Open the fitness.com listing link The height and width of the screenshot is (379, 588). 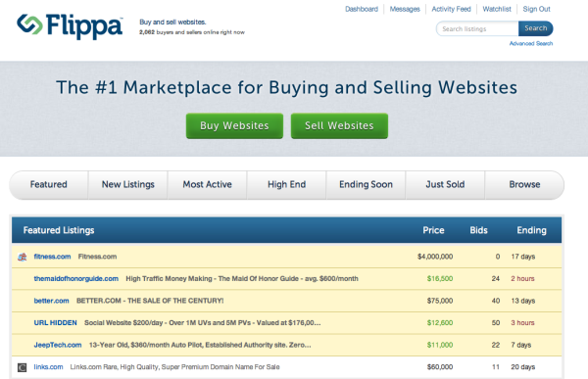tap(52, 257)
